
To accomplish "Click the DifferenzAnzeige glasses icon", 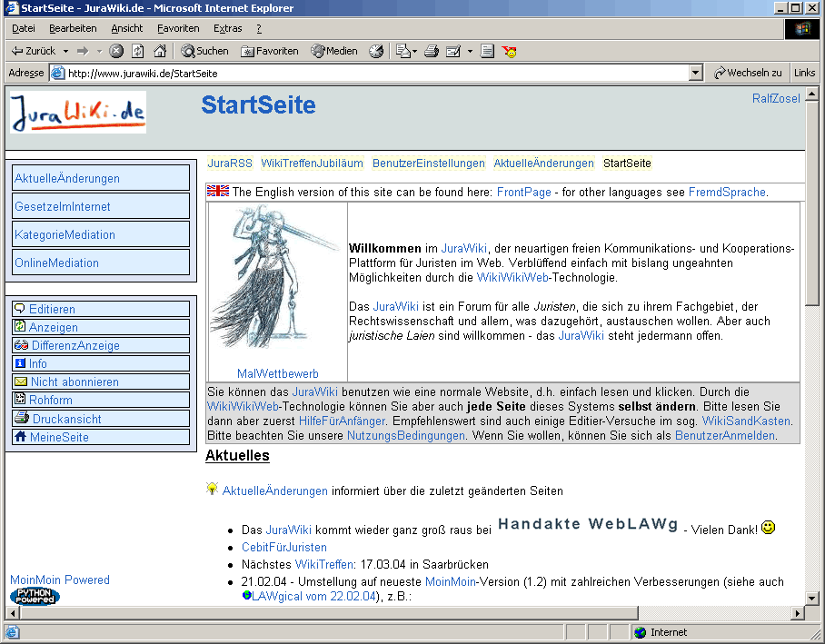I will click(21, 345).
